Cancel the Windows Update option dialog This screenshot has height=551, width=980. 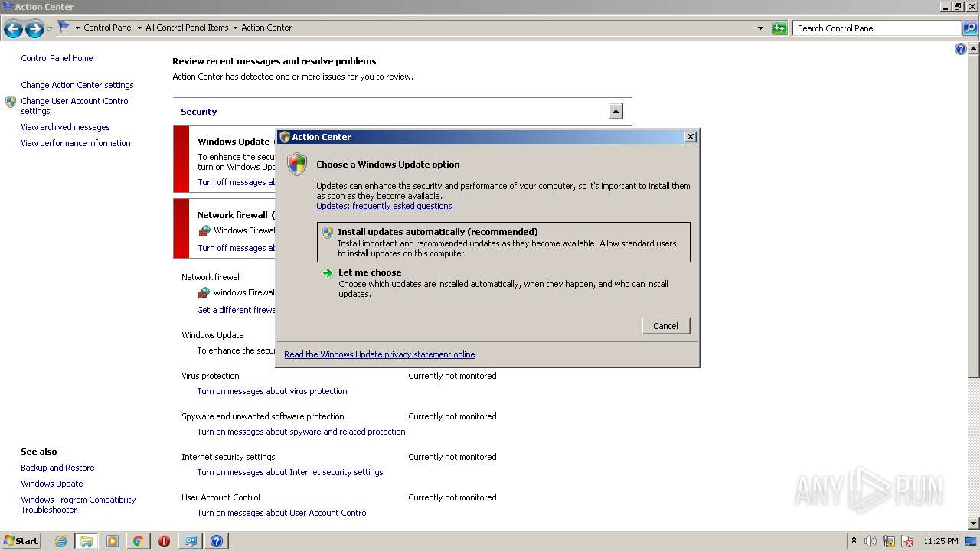(666, 326)
